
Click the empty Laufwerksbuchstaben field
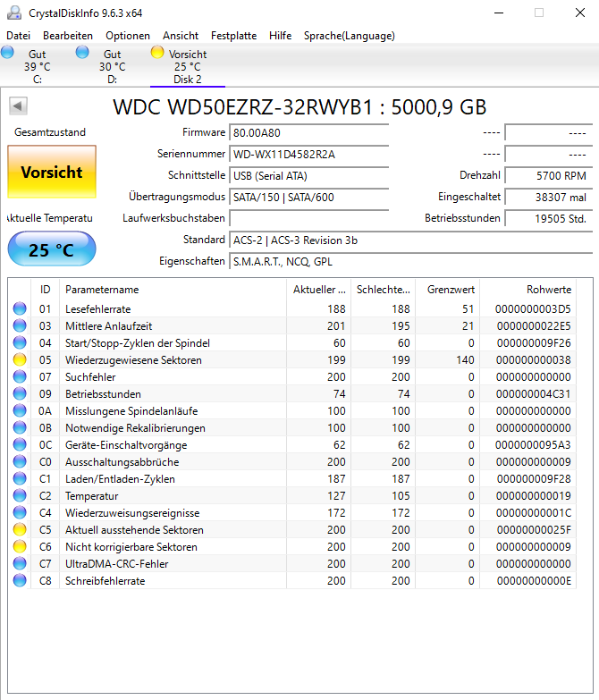click(308, 218)
